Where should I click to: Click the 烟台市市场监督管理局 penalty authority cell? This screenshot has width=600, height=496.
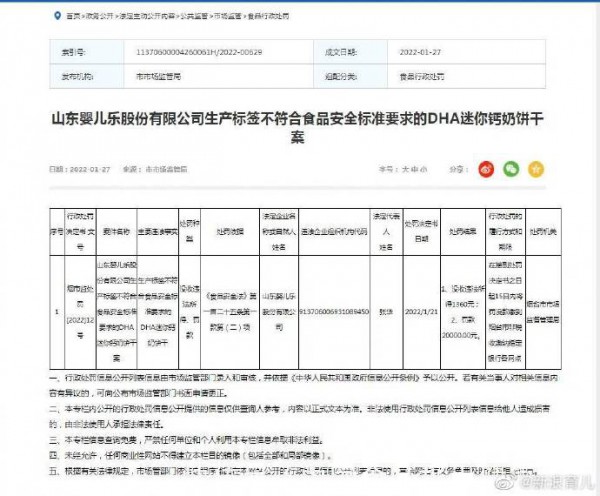tap(543, 312)
